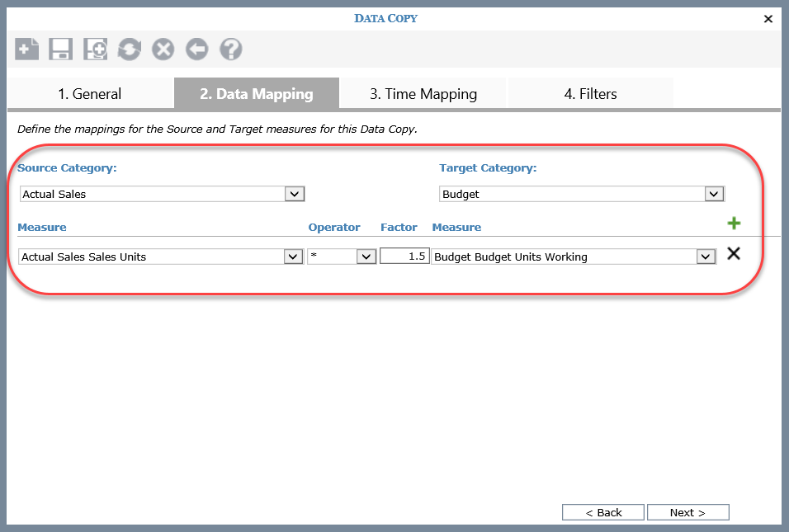Click the Next > button
Screen dimensions: 789x532
click(x=687, y=512)
